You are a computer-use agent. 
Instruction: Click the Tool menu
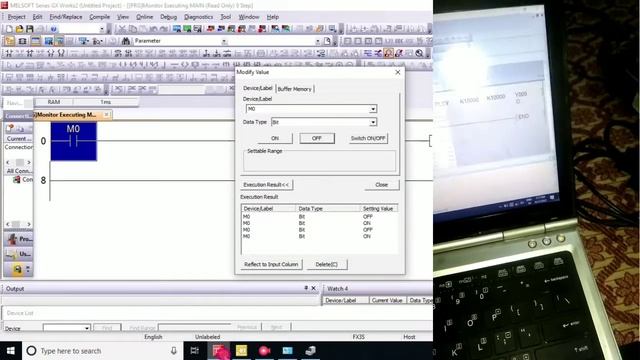pos(226,17)
